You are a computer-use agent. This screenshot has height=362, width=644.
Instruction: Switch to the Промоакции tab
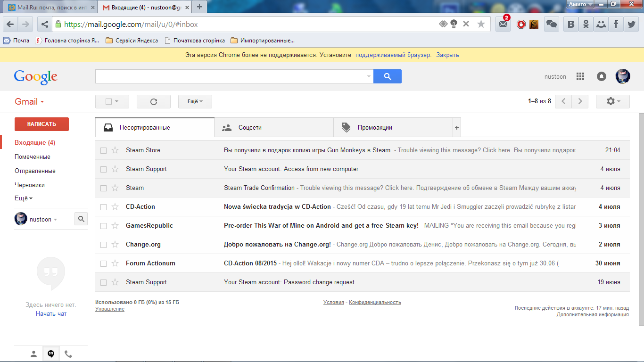pos(393,128)
